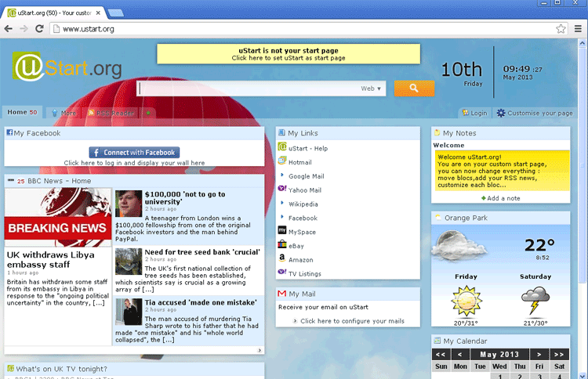Click the RSS Reader feed icon
The height and width of the screenshot is (379, 588).
[91, 112]
